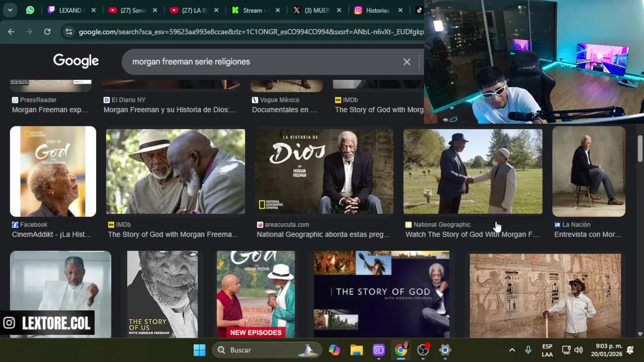The width and height of the screenshot is (644, 362).
Task: Click the scrollbar down arrow
Action: (640, 333)
